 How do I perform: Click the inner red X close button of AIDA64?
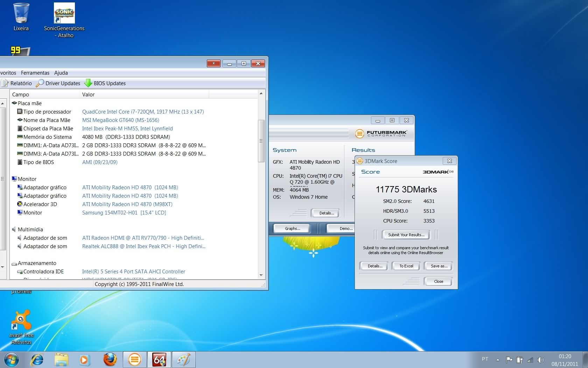click(x=213, y=63)
